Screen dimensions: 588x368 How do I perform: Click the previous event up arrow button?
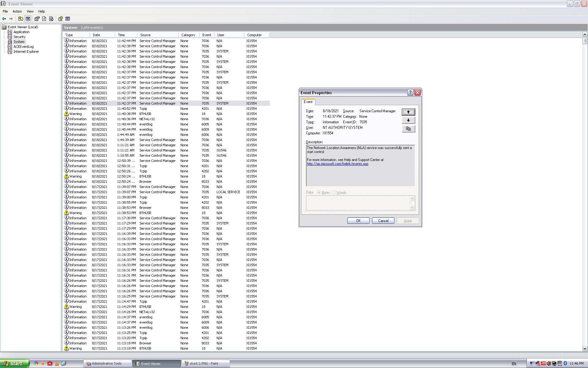click(408, 112)
